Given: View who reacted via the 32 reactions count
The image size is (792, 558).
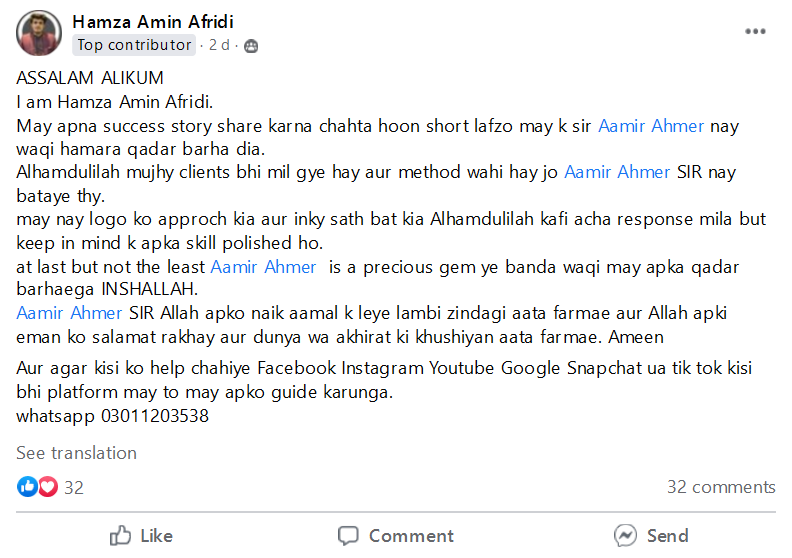Looking at the screenshot, I should [x=74, y=488].
